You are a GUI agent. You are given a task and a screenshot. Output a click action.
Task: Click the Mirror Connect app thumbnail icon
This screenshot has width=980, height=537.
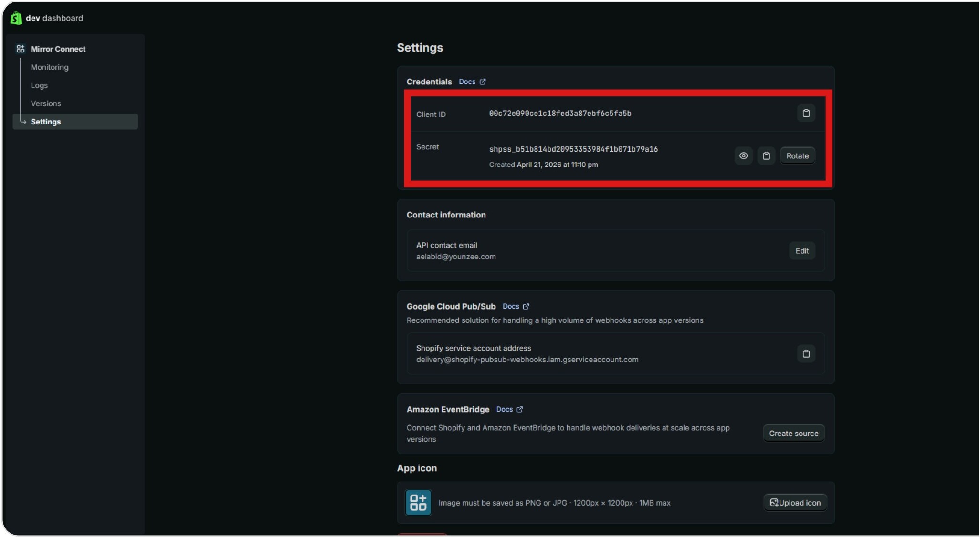(418, 502)
